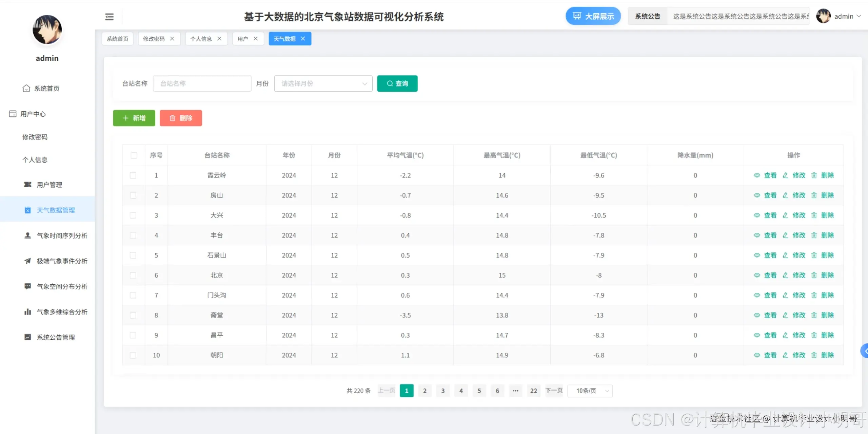Open 用户管理 from the sidebar

50,185
